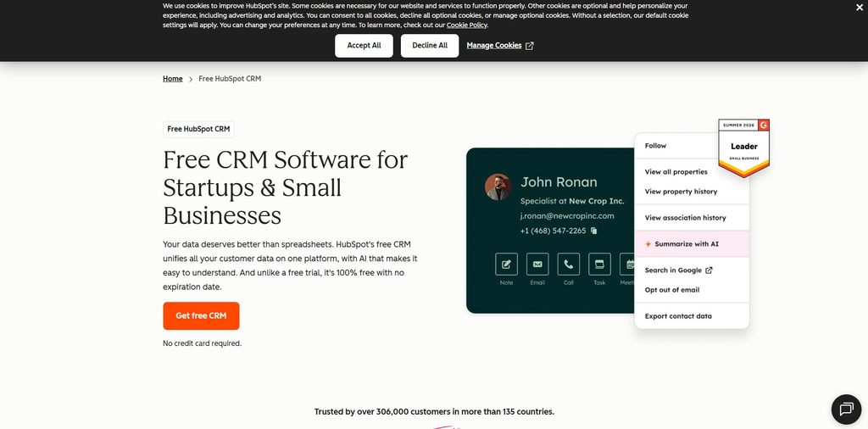The height and width of the screenshot is (429, 868).
Task: Click the Free HubSpot CRM tag label
Action: click(198, 129)
